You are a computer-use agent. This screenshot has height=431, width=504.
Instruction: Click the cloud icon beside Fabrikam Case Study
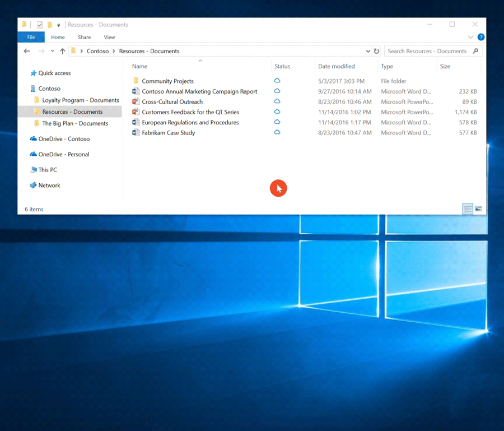pos(277,132)
